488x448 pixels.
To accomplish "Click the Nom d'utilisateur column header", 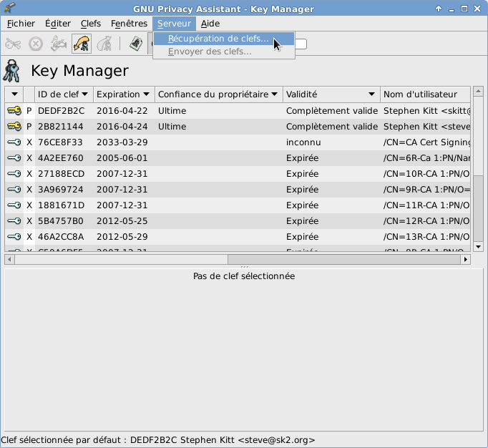I will click(x=424, y=94).
